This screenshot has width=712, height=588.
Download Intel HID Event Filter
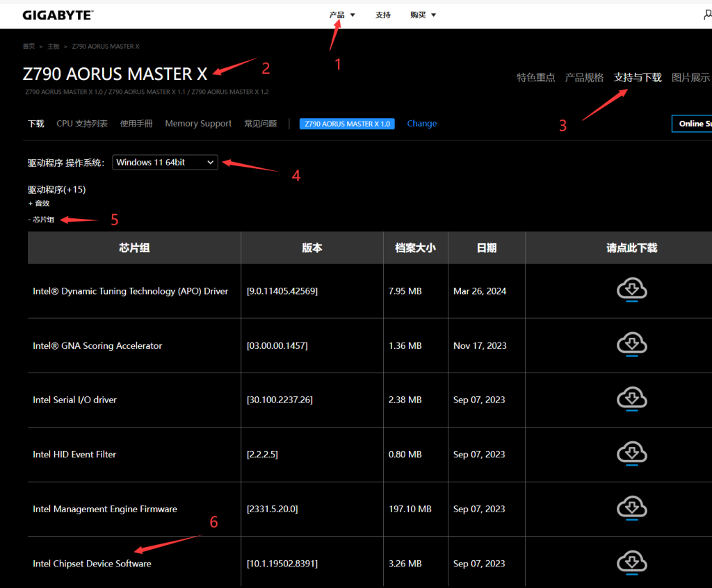[631, 452]
